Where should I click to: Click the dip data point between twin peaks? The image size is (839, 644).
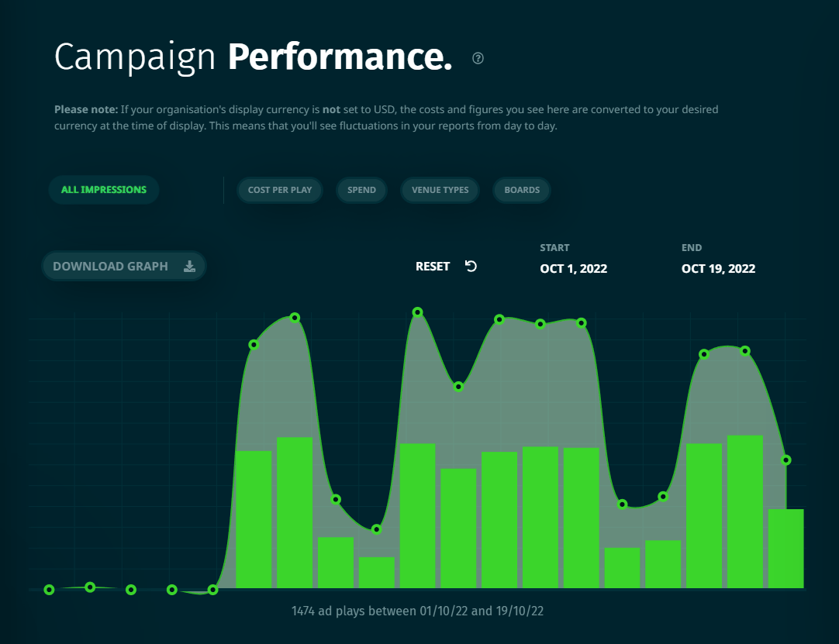tap(458, 387)
